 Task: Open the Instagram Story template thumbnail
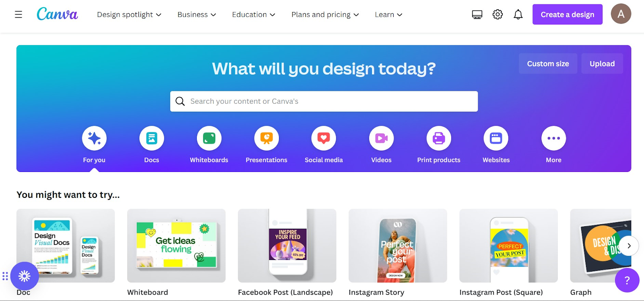(398, 246)
